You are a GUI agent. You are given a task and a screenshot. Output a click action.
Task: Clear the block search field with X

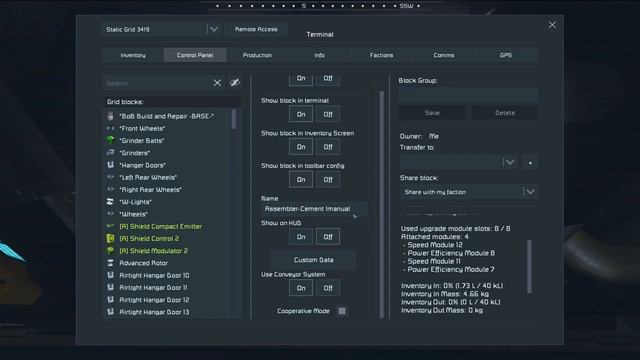217,83
